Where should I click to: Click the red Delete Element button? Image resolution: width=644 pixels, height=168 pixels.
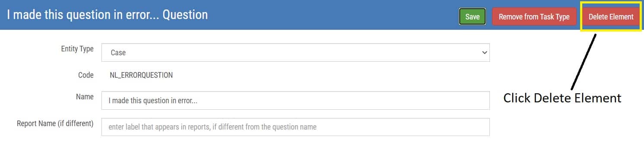click(611, 17)
